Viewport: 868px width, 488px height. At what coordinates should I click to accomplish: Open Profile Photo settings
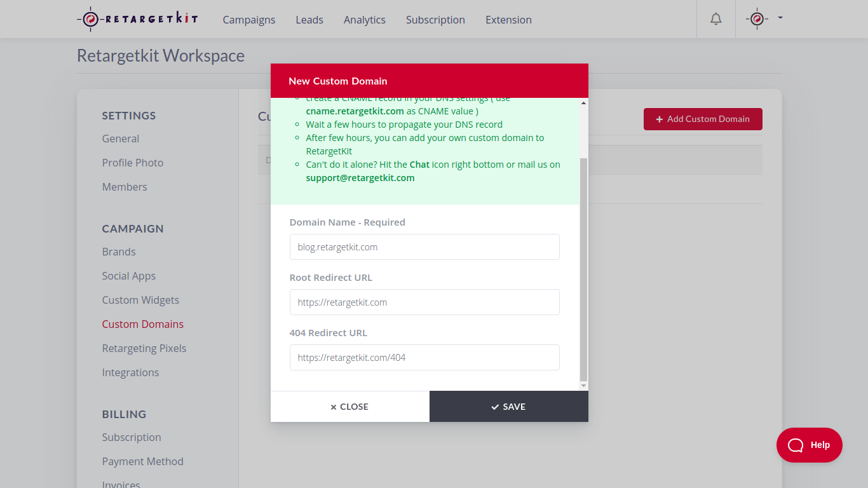coord(133,163)
